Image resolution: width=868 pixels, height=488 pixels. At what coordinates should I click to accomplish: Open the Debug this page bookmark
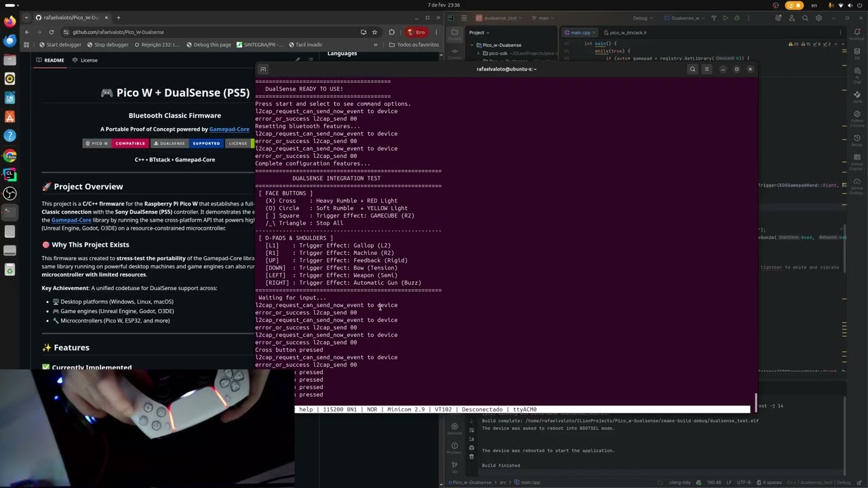click(x=208, y=45)
